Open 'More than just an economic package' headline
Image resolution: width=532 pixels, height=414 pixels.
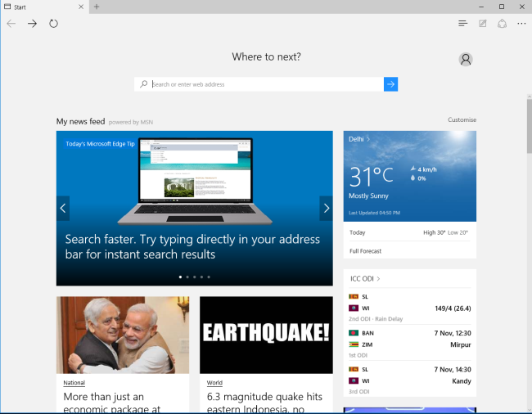[112, 403]
